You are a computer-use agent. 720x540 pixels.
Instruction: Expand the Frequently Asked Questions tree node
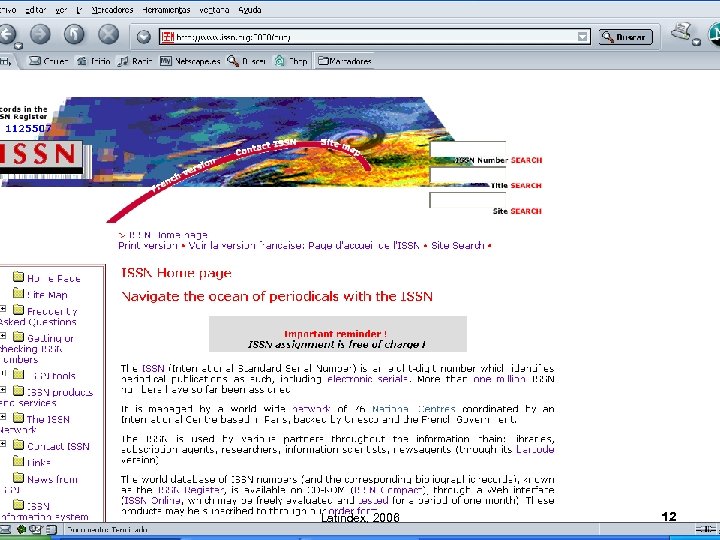3,309
